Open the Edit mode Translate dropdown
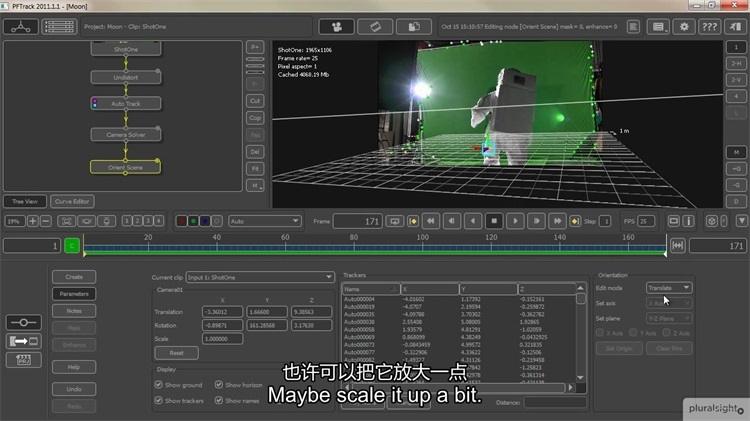750x421 pixels. (x=669, y=288)
